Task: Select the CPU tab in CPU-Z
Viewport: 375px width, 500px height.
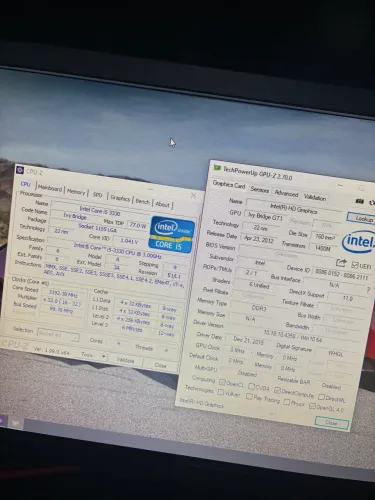Action: tap(26, 184)
